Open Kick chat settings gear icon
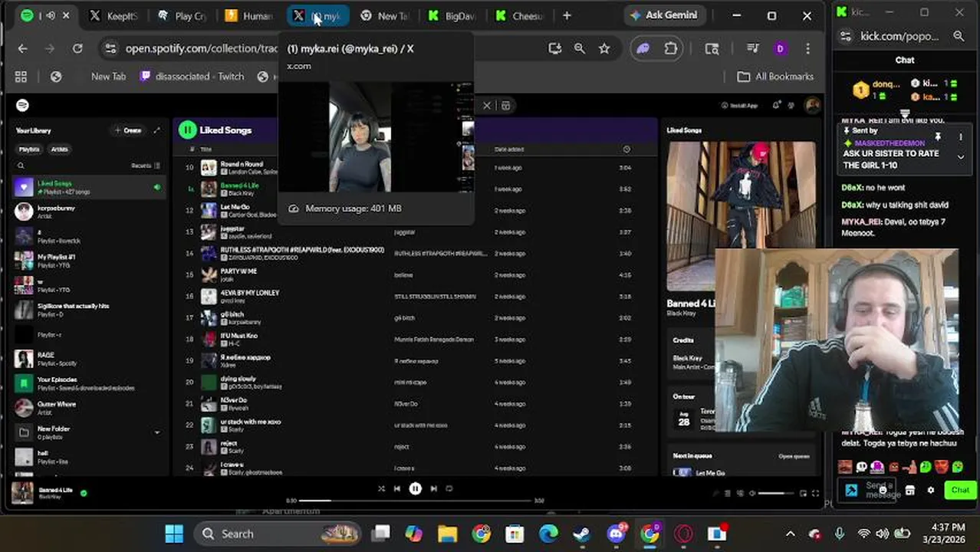Viewport: 980px width, 552px height. (931, 490)
